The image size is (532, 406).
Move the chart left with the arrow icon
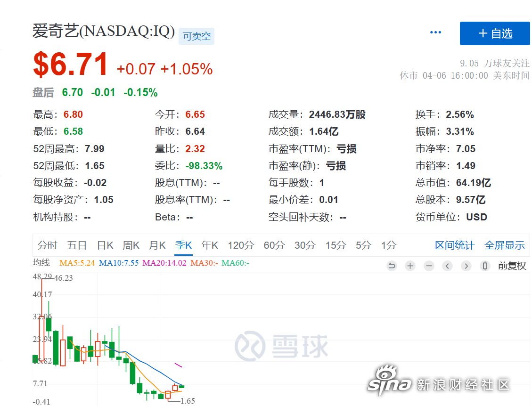pos(447,266)
